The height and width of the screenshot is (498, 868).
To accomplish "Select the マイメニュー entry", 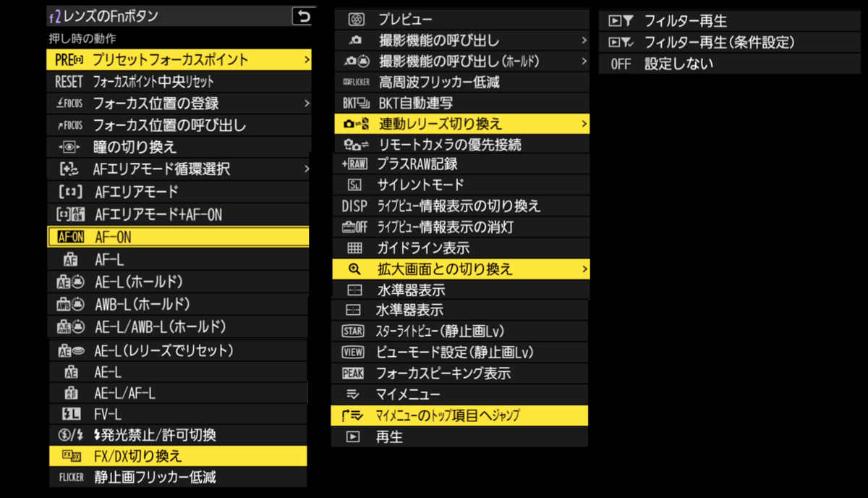I will click(x=459, y=395).
